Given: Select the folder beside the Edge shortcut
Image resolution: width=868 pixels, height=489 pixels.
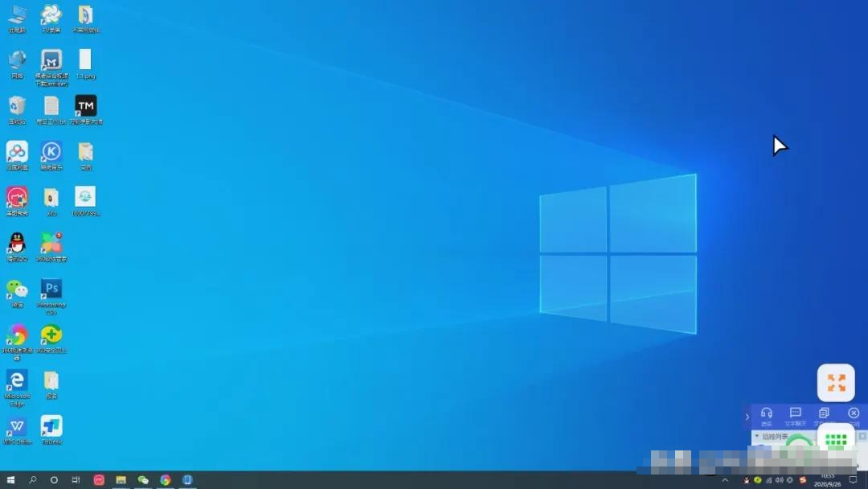Looking at the screenshot, I should click(51, 385).
